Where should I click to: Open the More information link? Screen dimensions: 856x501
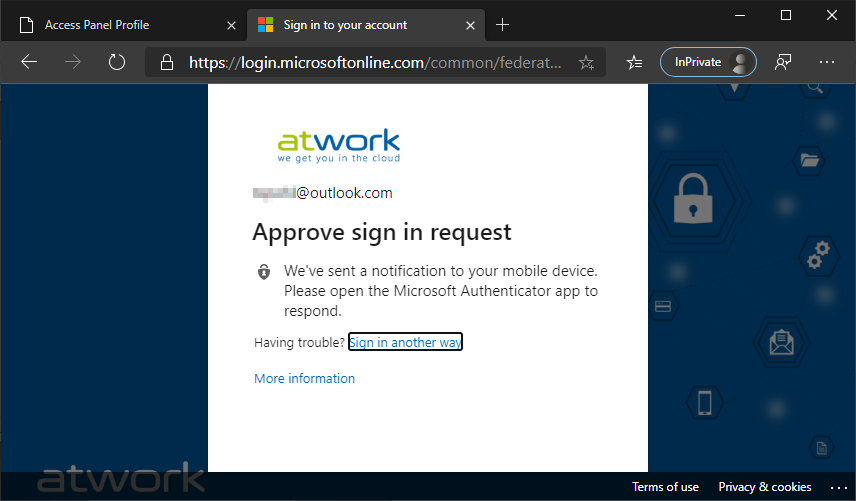pos(305,378)
